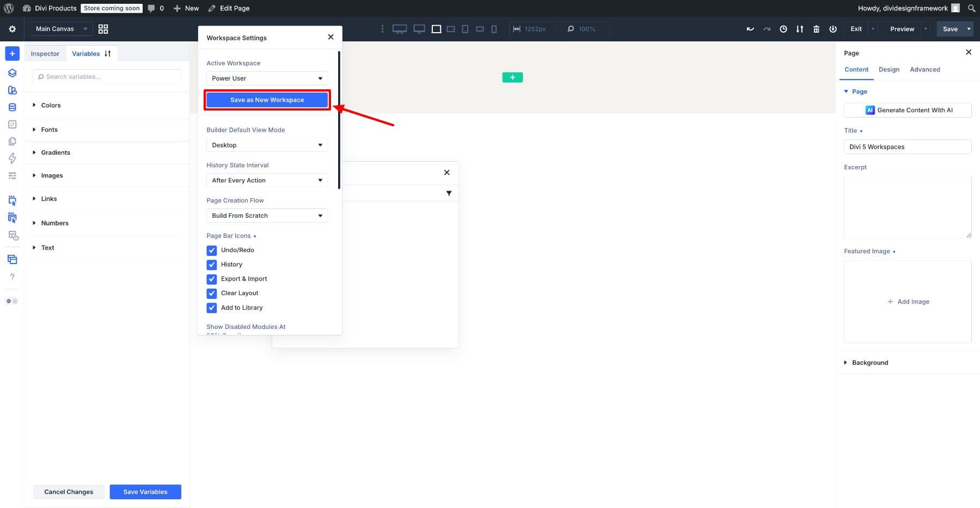Click Save as New Workspace button

[267, 100]
